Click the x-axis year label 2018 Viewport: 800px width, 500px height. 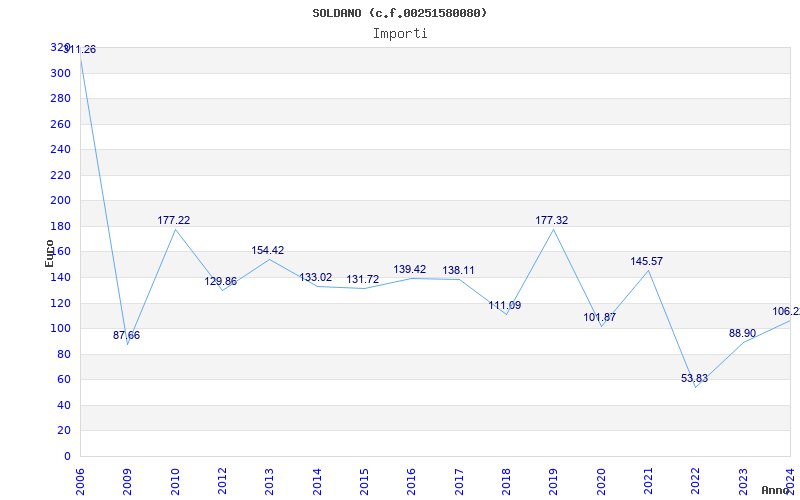tap(506, 482)
